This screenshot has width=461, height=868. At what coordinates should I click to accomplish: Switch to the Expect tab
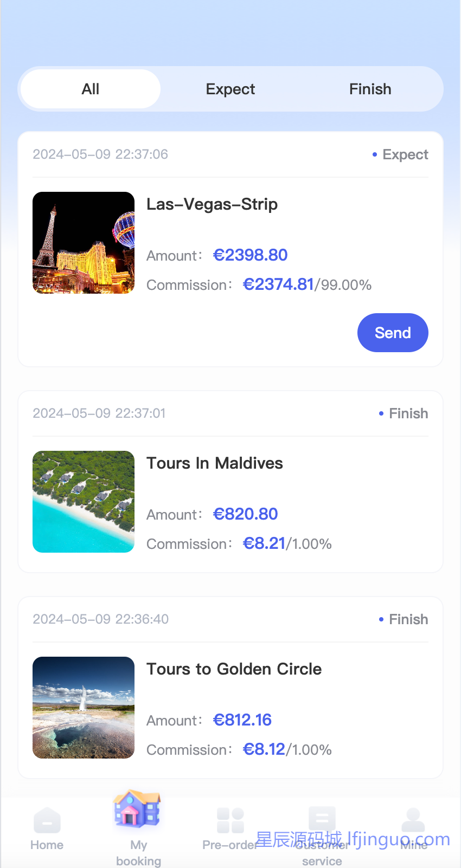click(230, 89)
